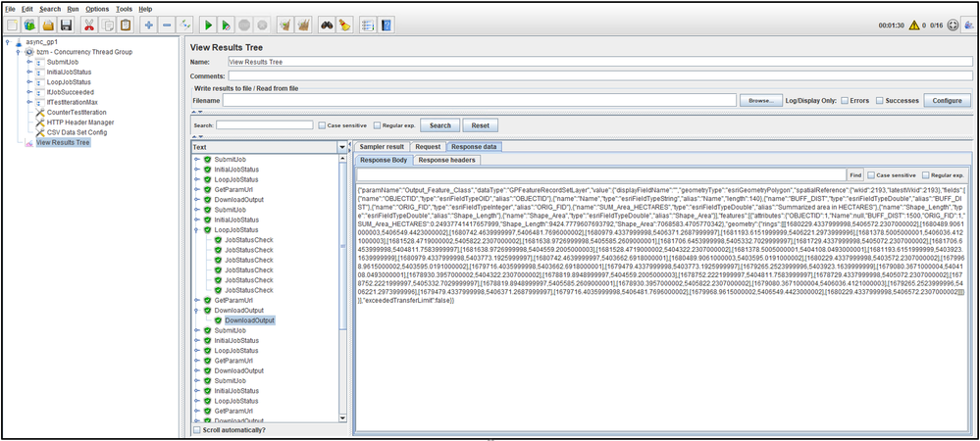Open search with binoculars icon

point(327,24)
